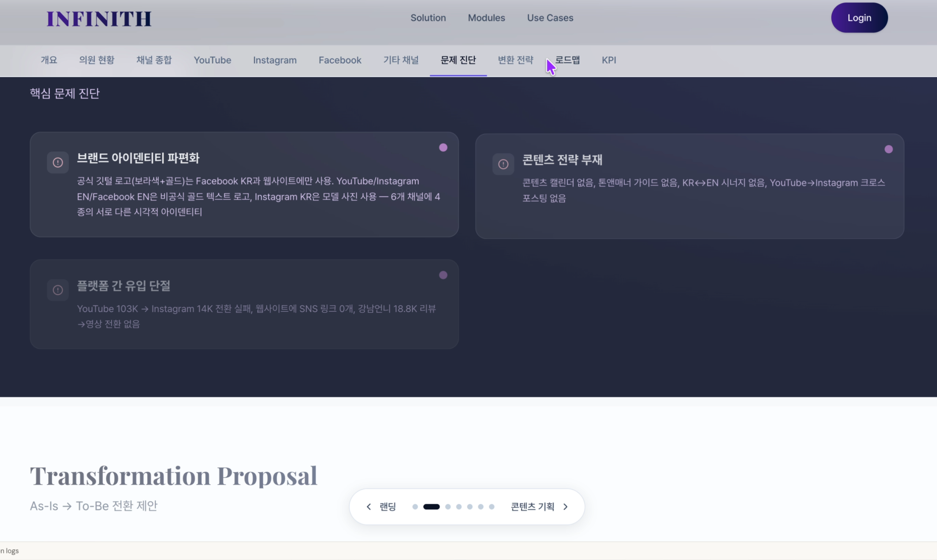The width and height of the screenshot is (937, 560).
Task: Open the Modules navigation link
Action: [x=486, y=18]
